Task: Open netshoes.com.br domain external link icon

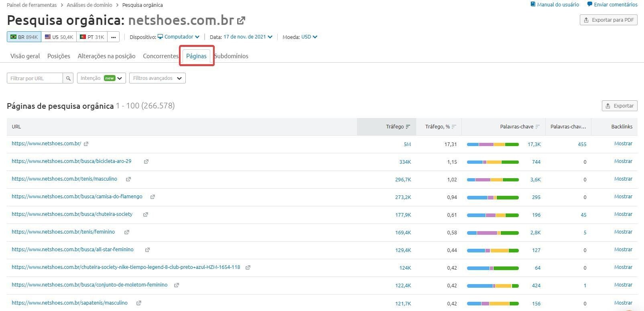Action: point(241,20)
